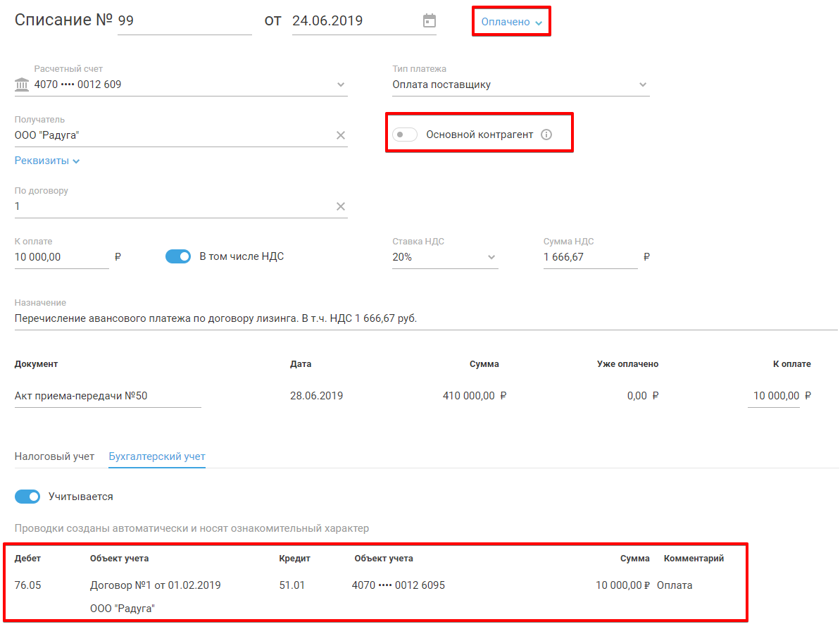Screen dimensions: 840x629
Task: Expand the Реквизиты section
Action: click(x=47, y=161)
